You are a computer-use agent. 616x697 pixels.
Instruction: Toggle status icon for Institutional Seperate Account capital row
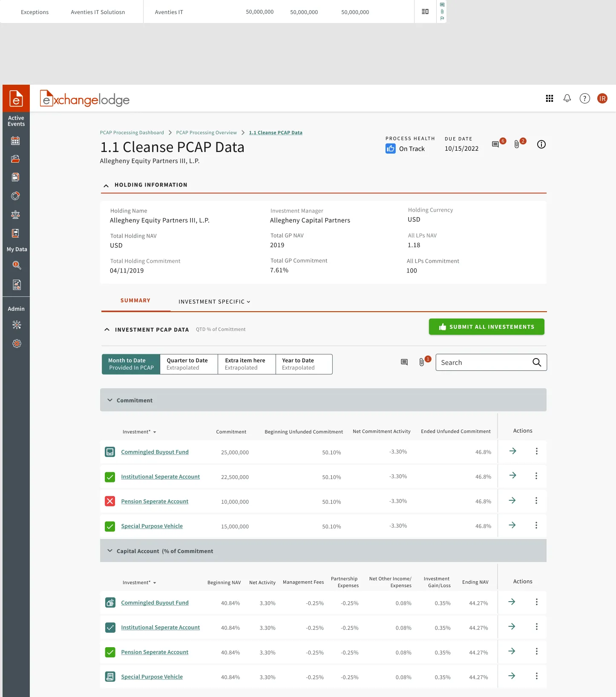(110, 627)
